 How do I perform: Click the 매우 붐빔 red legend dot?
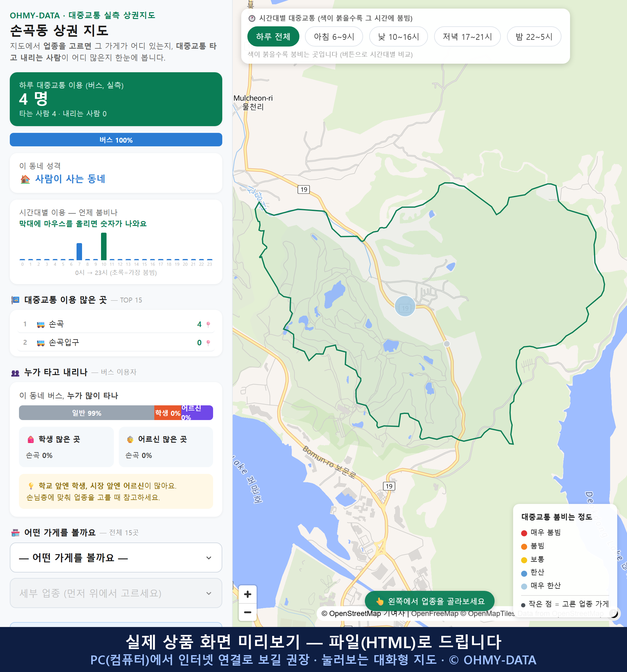click(524, 533)
